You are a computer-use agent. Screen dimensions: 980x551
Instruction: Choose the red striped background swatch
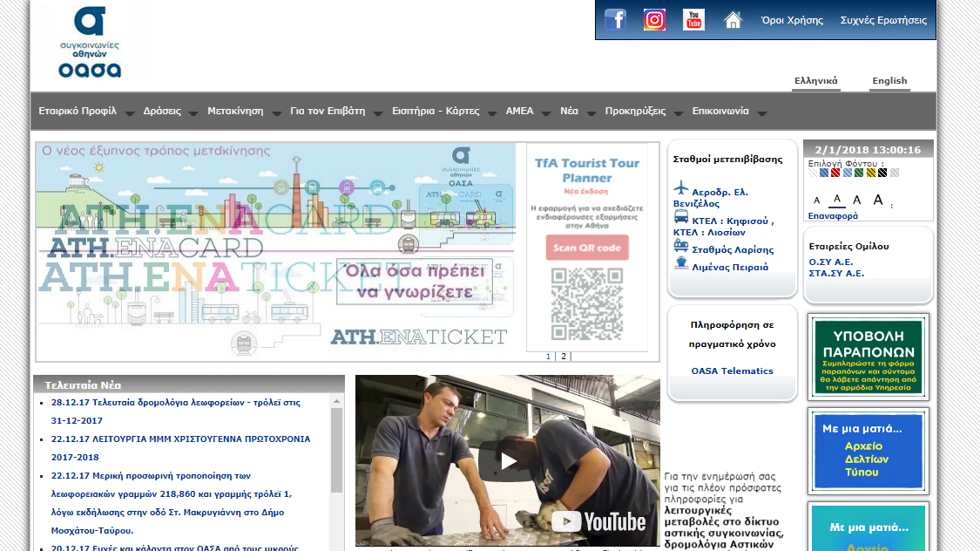click(x=835, y=173)
